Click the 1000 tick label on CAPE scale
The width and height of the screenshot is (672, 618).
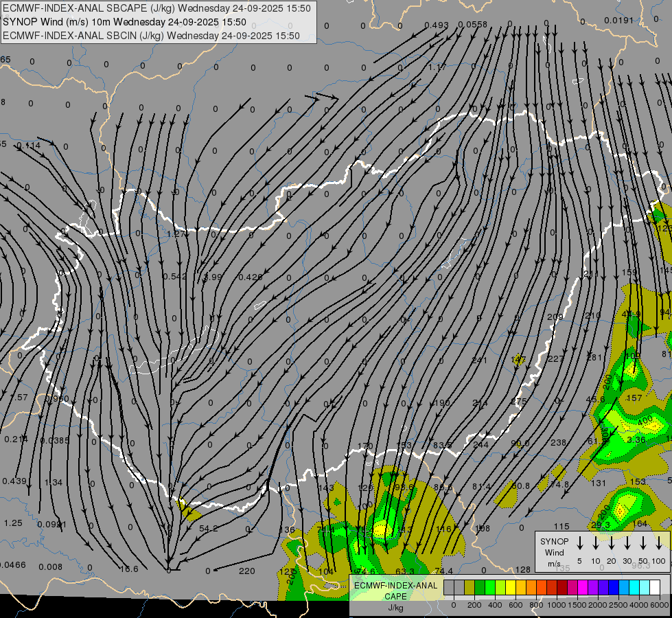tap(557, 605)
